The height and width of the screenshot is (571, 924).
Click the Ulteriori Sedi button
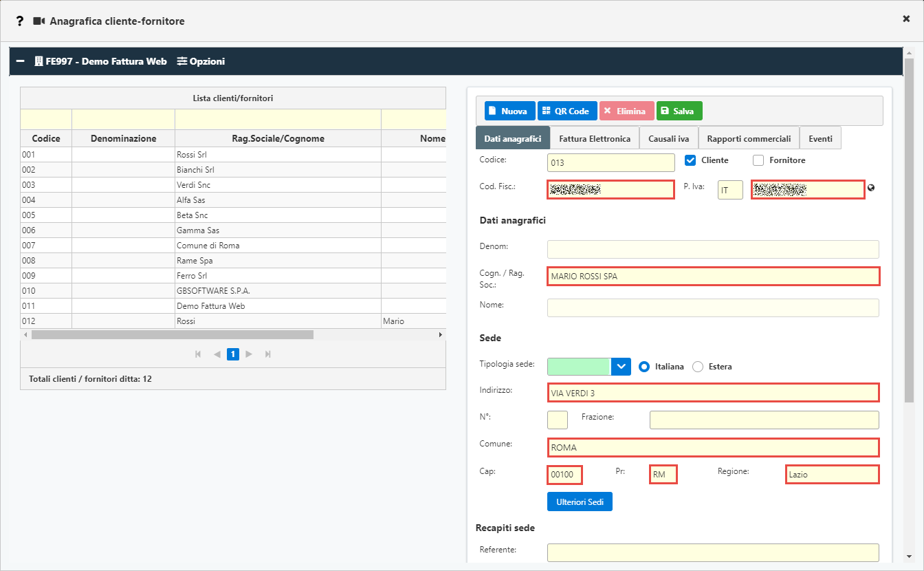click(x=580, y=502)
